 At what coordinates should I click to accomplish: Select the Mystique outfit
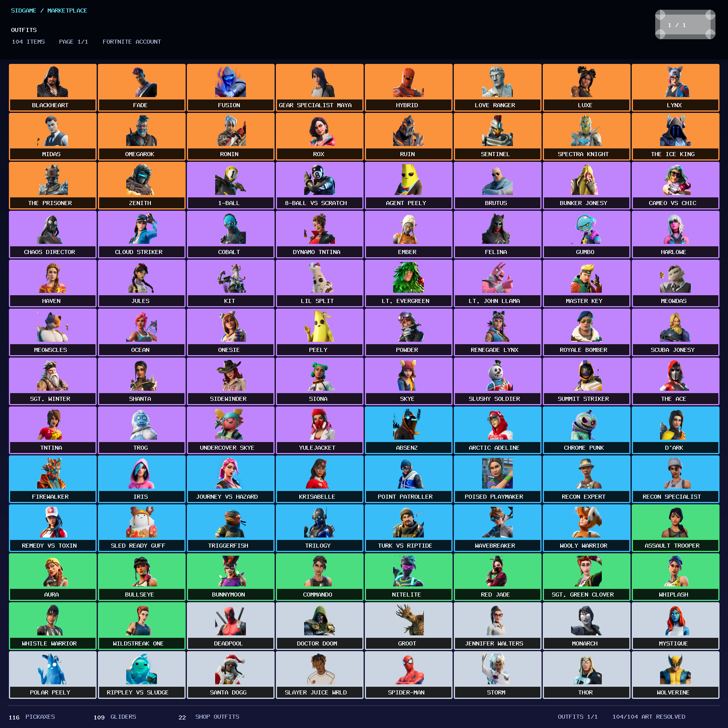(x=675, y=626)
